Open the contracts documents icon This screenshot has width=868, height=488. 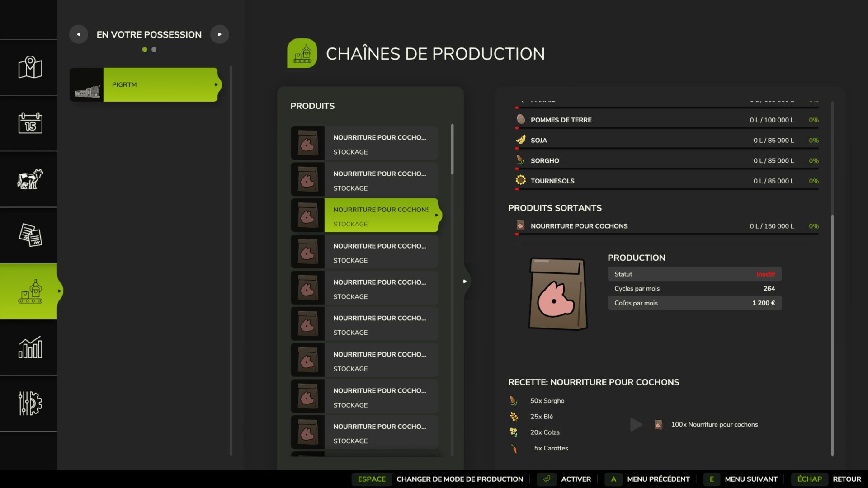[30, 235]
